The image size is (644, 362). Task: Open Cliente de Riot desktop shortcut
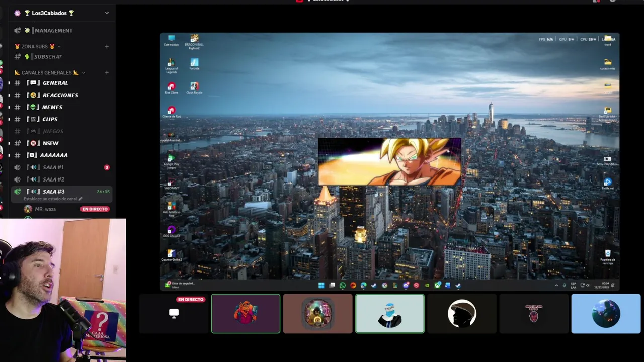[171, 112]
